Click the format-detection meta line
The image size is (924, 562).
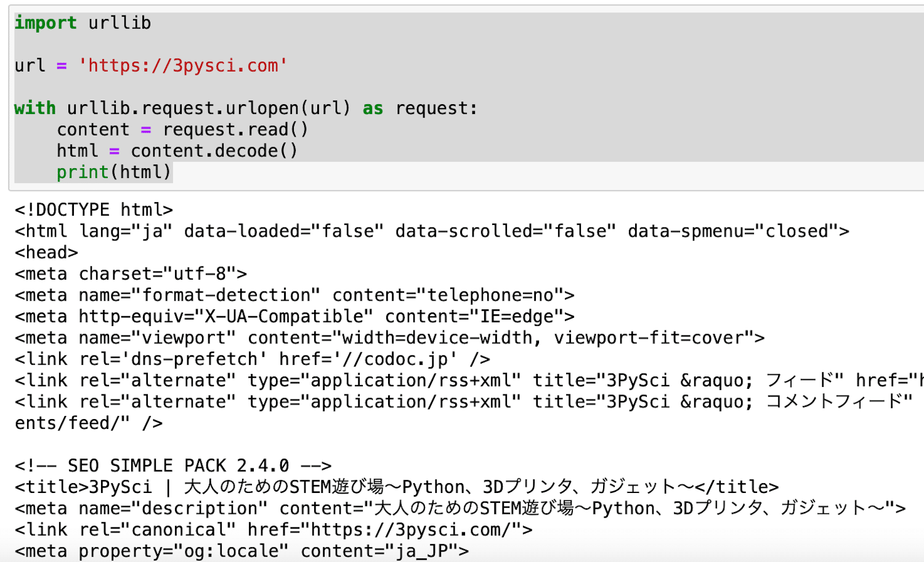click(294, 295)
